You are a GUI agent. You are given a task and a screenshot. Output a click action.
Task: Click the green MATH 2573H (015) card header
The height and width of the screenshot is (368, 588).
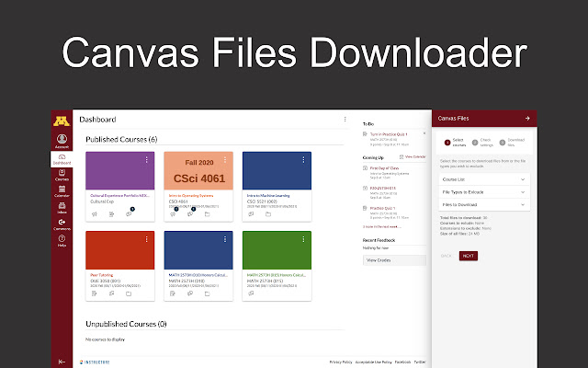pos(277,250)
